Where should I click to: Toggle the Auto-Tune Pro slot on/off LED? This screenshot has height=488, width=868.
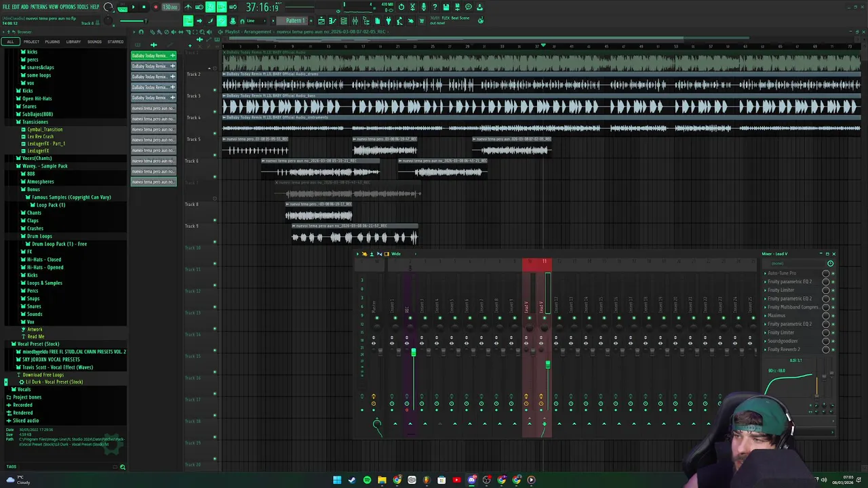pos(833,273)
